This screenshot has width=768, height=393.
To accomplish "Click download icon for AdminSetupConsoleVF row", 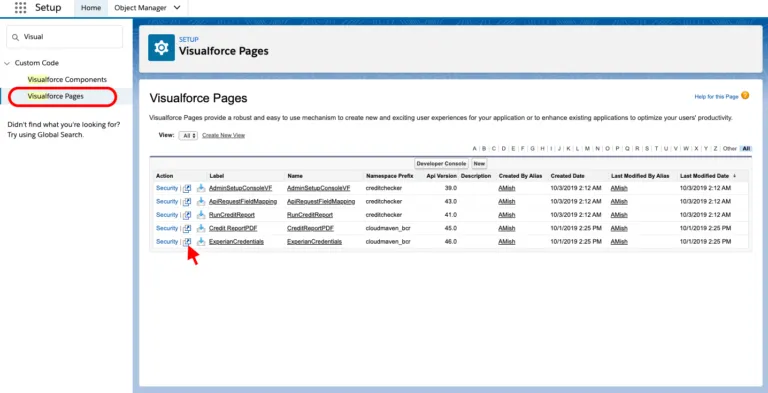I will 201,188.
